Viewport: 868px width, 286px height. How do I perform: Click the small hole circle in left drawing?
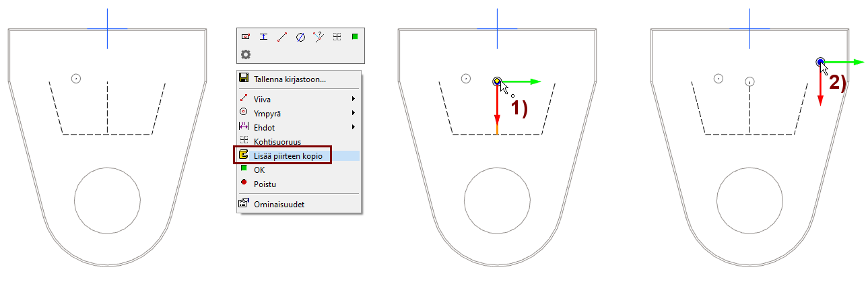coord(76,79)
